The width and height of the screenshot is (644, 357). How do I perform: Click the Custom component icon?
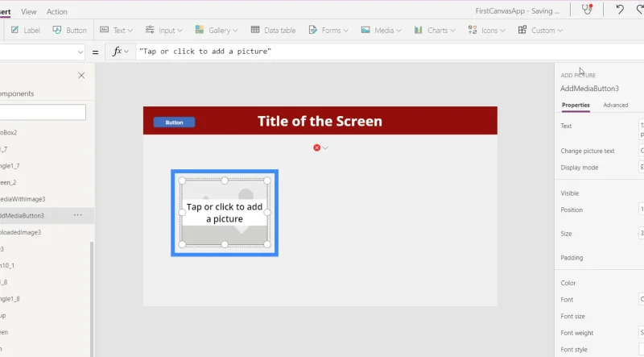pyautogui.click(x=522, y=30)
